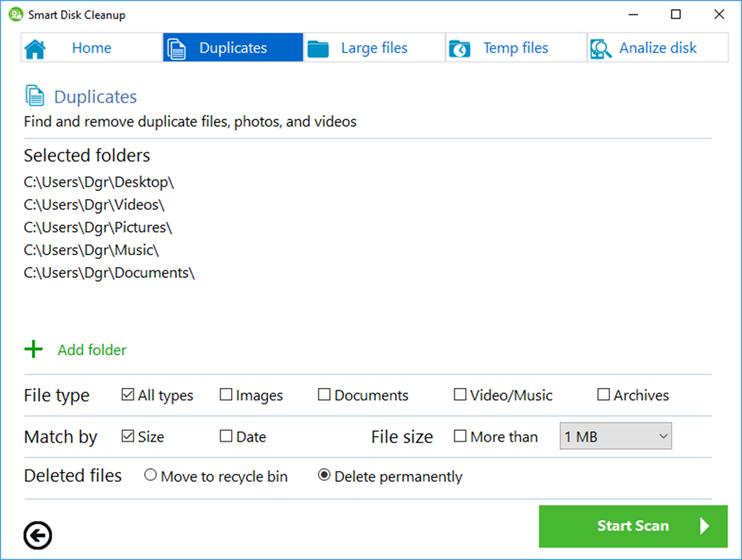Click the Analize disk magnifier icon

601,49
